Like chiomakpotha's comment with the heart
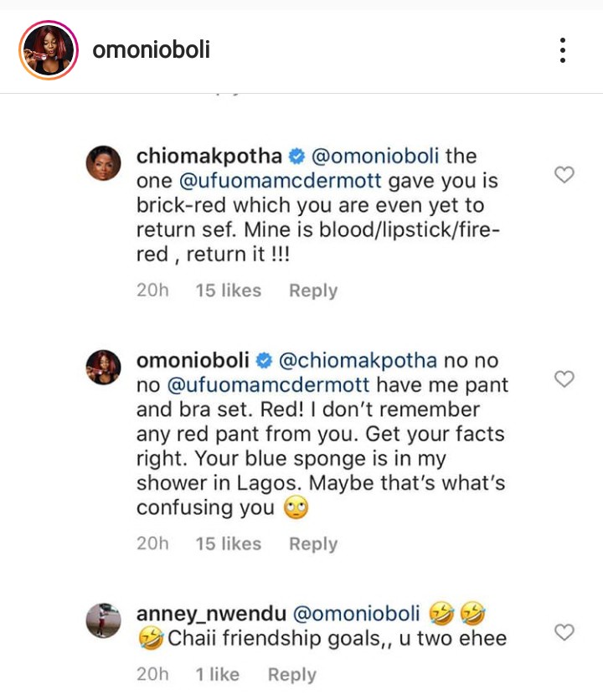Viewport: 603px width, 700px height. pyautogui.click(x=565, y=174)
